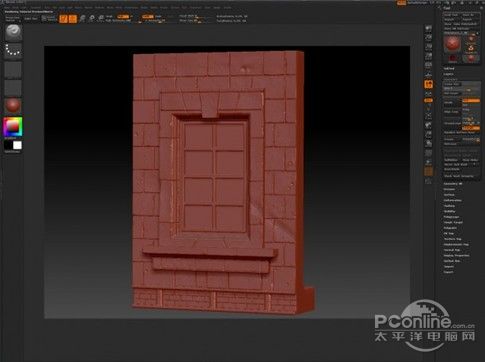Viewport: 485px width, 362px height.
Task: Select the Scale transform mode in top shelf
Action: [92, 18]
